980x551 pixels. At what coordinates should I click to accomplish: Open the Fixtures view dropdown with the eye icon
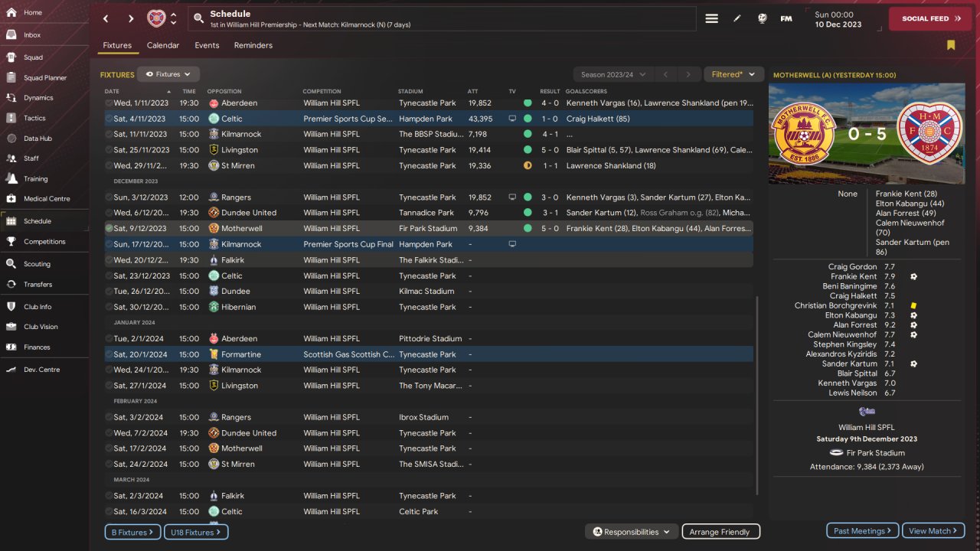click(x=168, y=74)
